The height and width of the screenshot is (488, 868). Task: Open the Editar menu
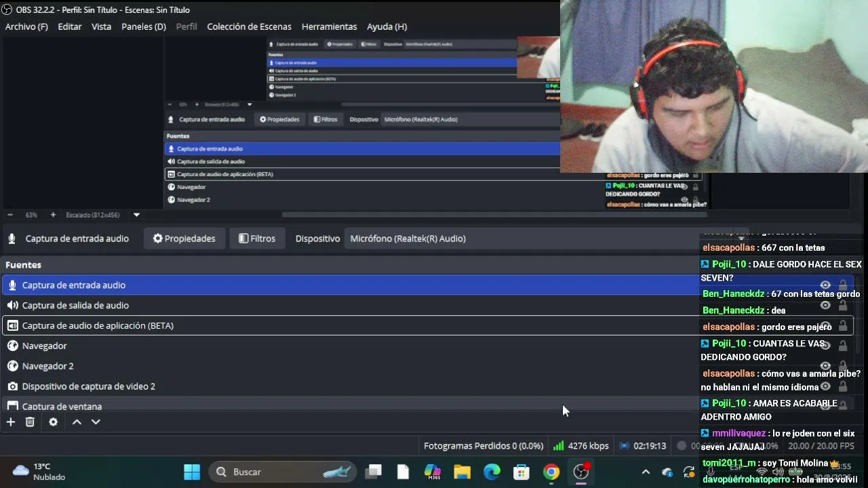coord(70,26)
